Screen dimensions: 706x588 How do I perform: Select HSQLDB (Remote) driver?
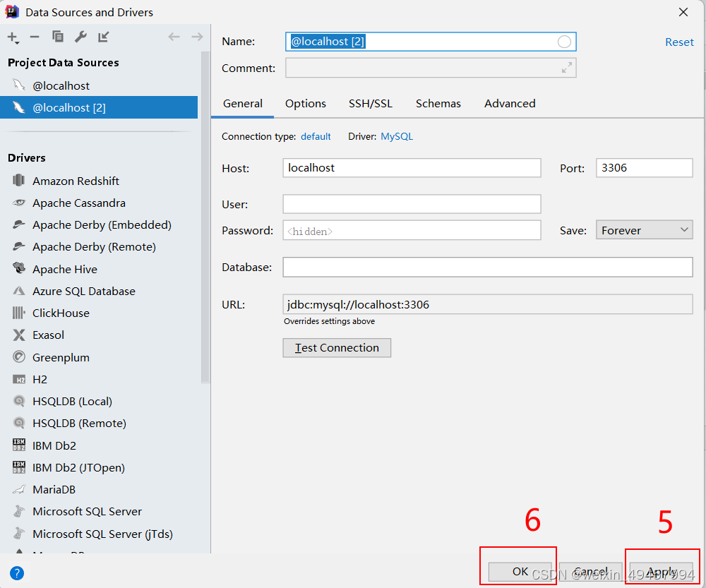99,424
